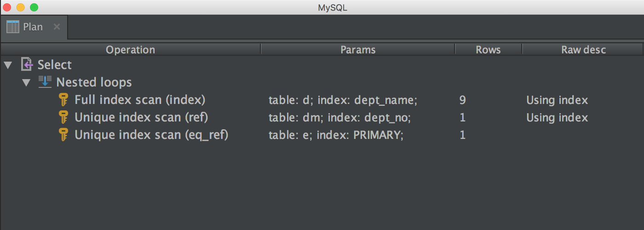Click the Select statement icon
The height and width of the screenshot is (230, 644).
(x=27, y=65)
